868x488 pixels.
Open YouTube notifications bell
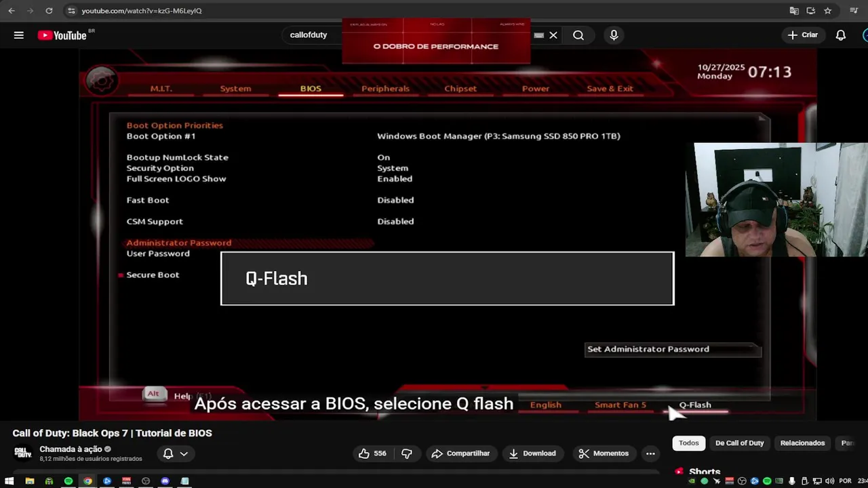tap(841, 35)
